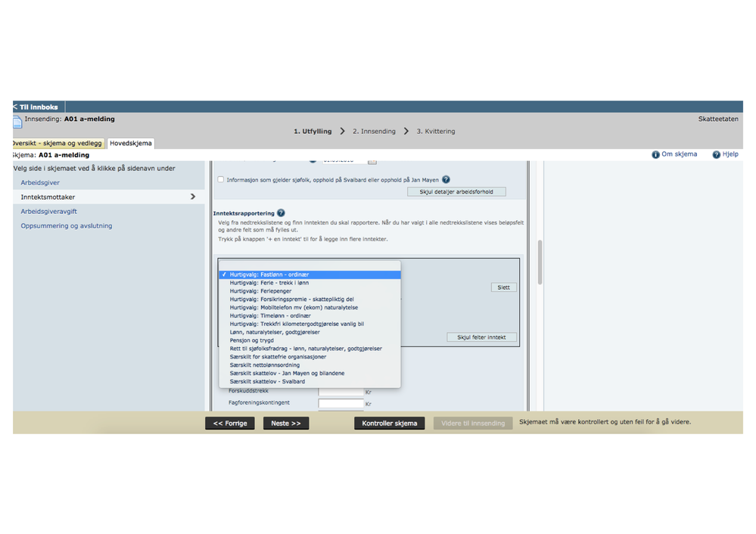Image resolution: width=756 pixels, height=534 pixels.
Task: Switch to Oversikt - skjema og vedlegg tab
Action: tap(58, 143)
